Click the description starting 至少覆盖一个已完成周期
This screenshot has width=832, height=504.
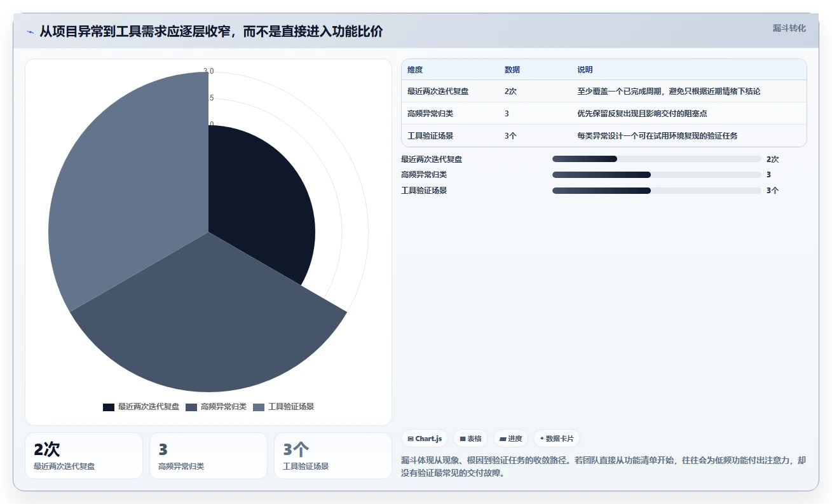[669, 92]
